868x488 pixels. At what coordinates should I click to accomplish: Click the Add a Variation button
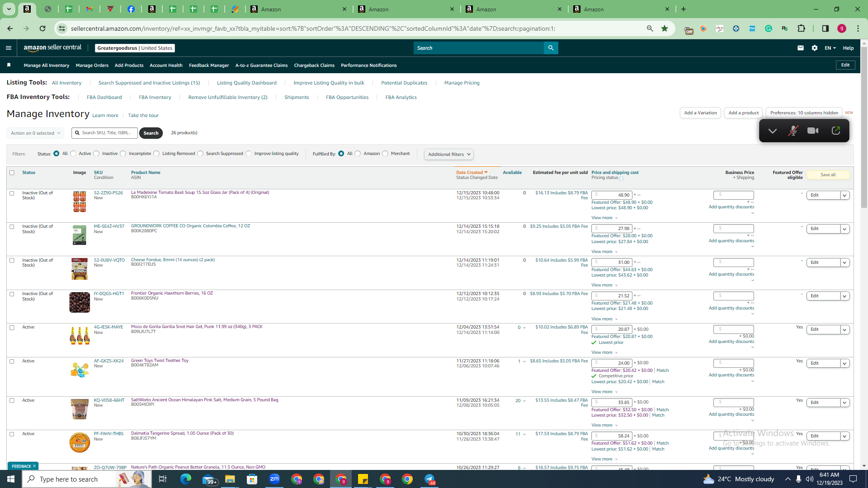700,113
